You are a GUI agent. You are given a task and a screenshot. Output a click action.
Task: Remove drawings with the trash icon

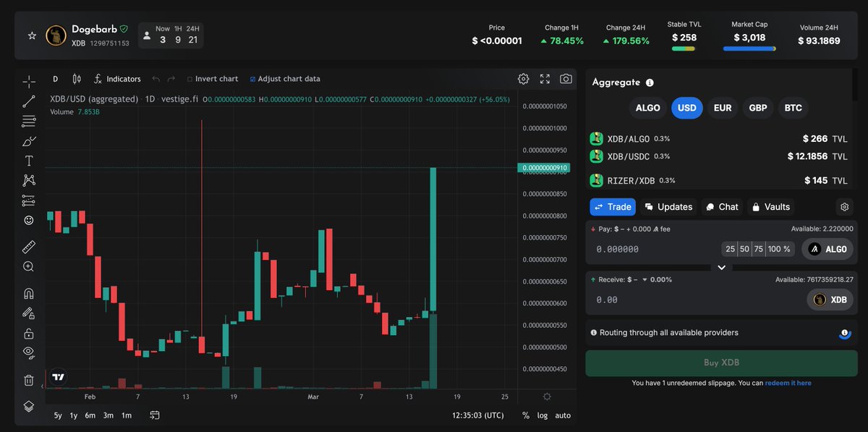[x=28, y=380]
